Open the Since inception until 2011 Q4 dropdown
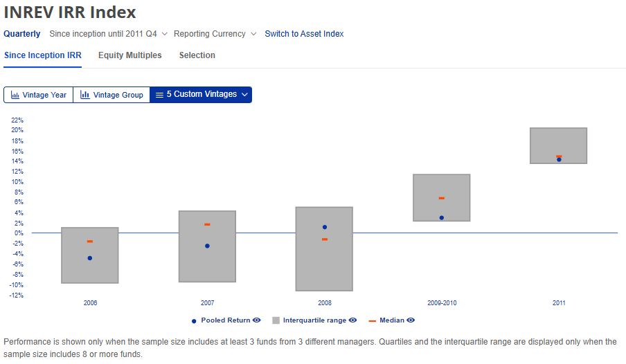Screen dimensions: 626x364 point(165,34)
